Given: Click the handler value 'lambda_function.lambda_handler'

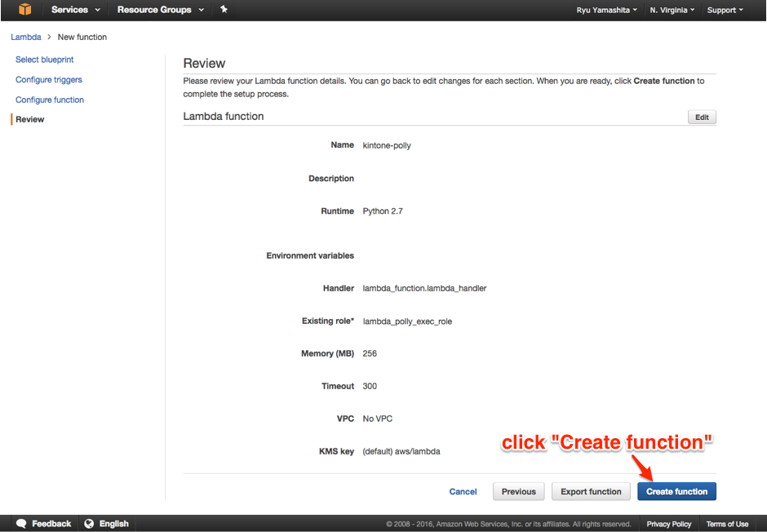Looking at the screenshot, I should coord(424,289).
